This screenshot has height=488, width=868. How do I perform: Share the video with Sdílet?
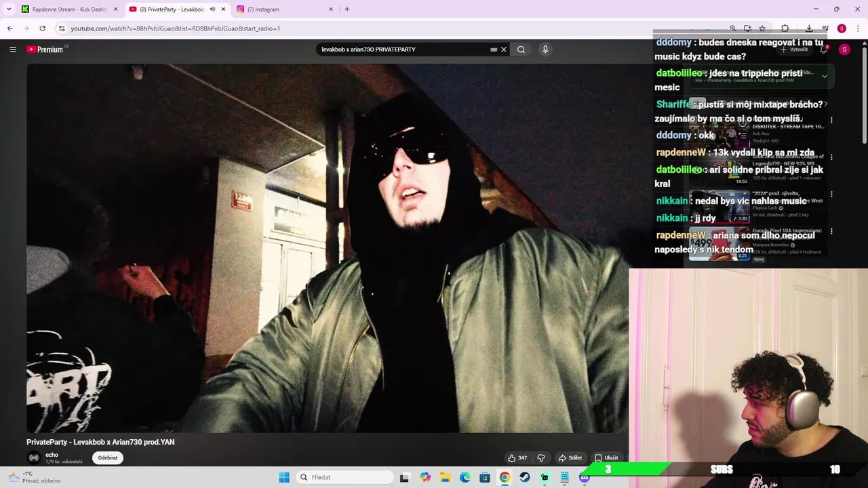click(x=570, y=457)
